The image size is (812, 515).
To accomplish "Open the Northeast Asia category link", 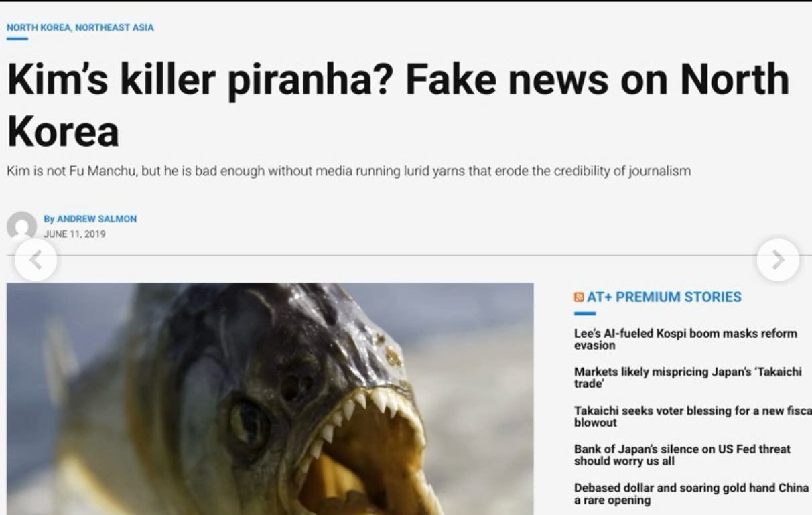I will click(115, 27).
